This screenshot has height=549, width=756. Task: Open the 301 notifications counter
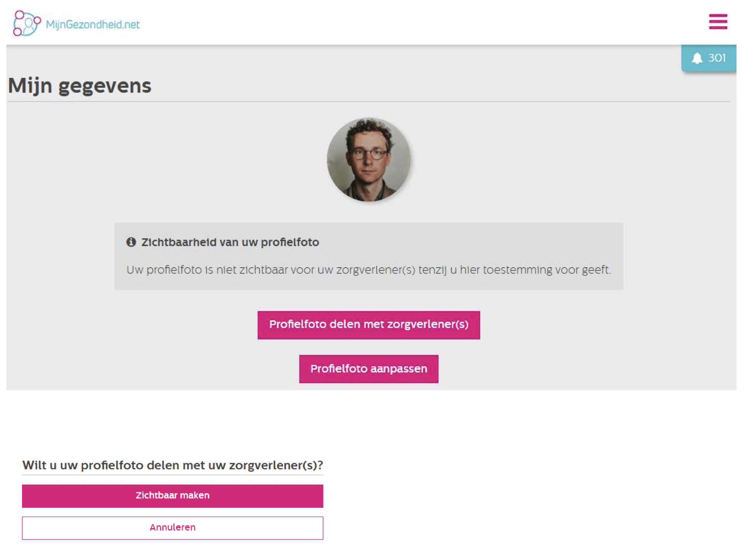click(716, 58)
